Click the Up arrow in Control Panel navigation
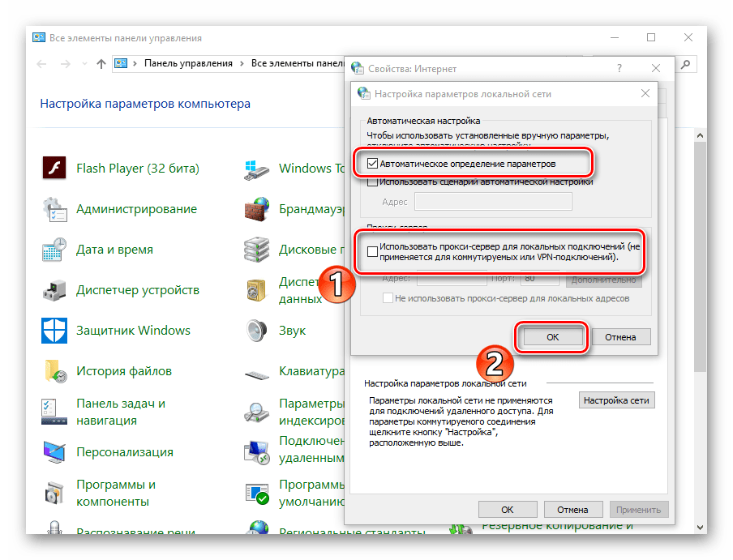Screen dimensions: 733x560 (x=101, y=64)
